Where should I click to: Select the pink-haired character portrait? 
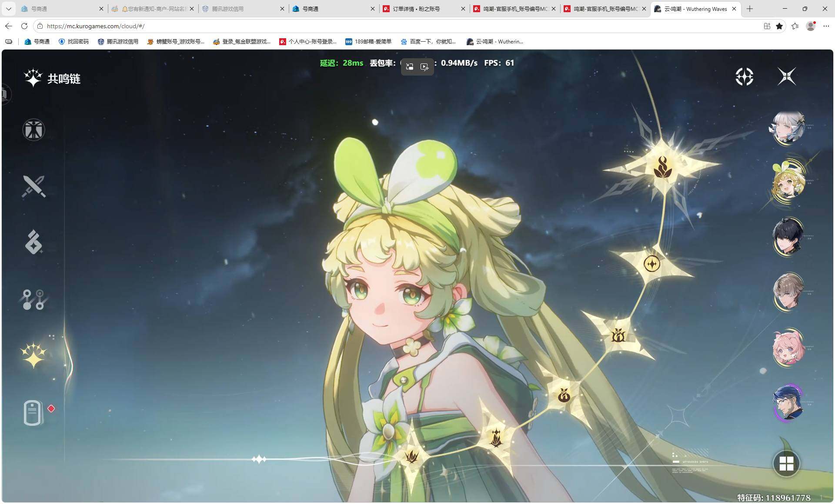tap(788, 348)
